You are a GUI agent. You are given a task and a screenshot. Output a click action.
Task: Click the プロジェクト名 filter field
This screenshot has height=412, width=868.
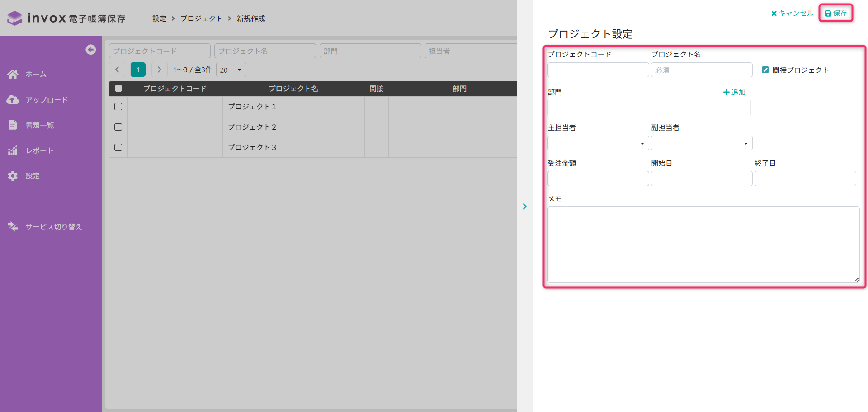265,51
